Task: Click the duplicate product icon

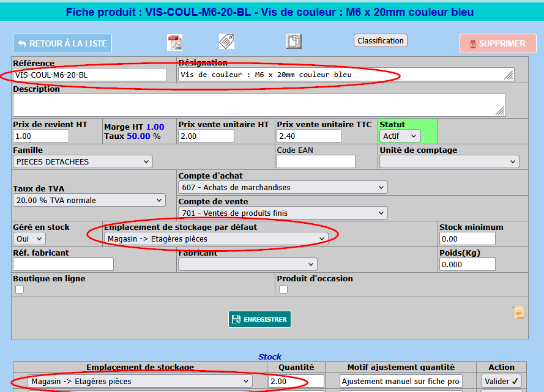Action: click(294, 41)
